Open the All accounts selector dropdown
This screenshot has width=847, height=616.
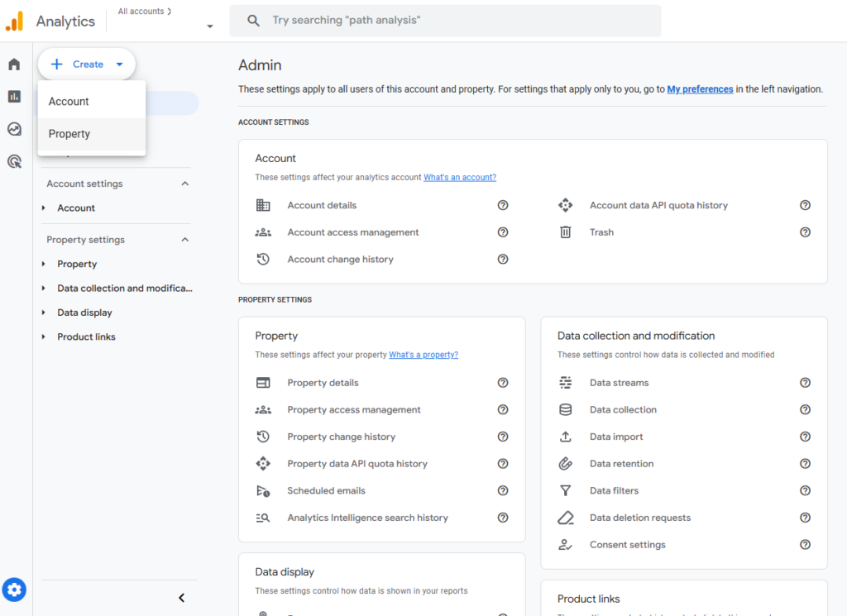click(209, 26)
